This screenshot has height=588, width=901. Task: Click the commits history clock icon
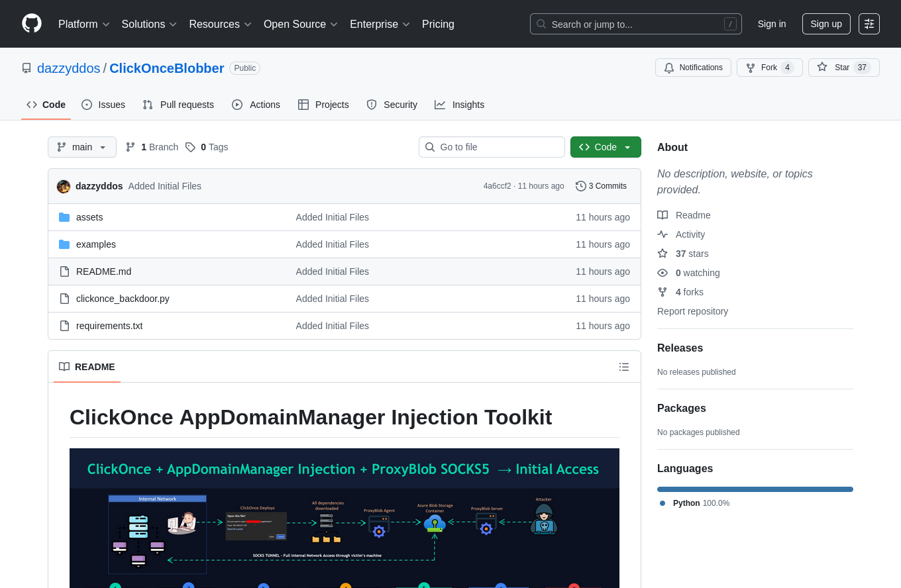pyautogui.click(x=581, y=186)
